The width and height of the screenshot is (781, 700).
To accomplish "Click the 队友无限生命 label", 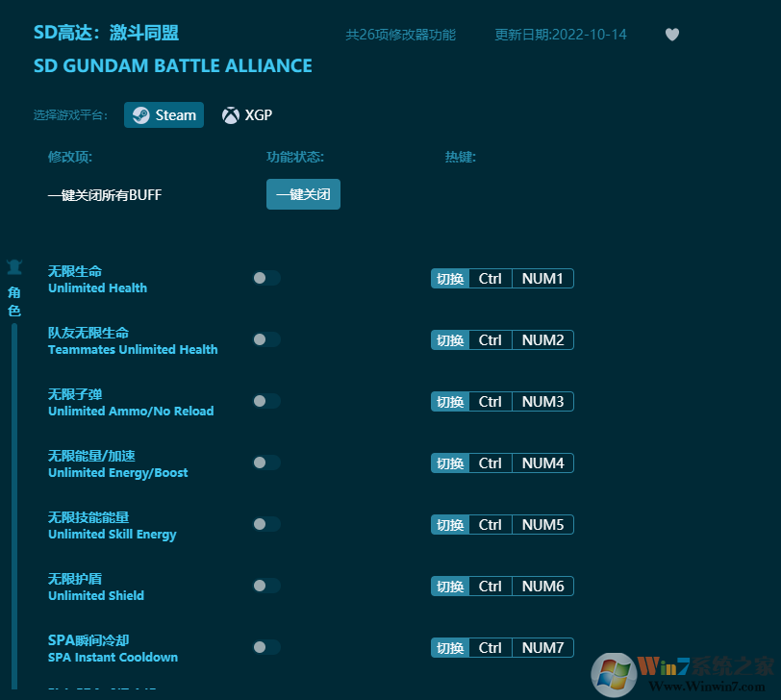I will pos(88,333).
